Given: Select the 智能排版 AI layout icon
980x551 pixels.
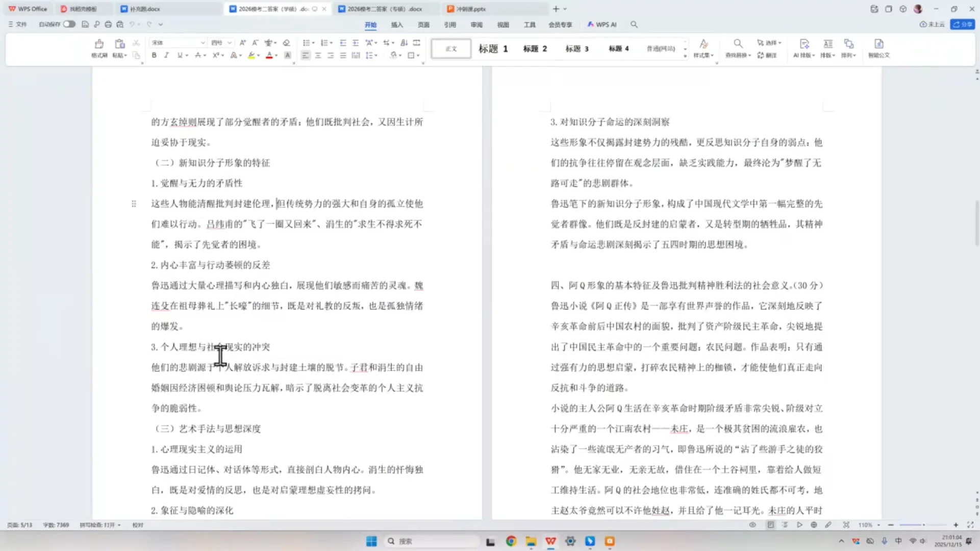Looking at the screenshot, I should pos(805,49).
